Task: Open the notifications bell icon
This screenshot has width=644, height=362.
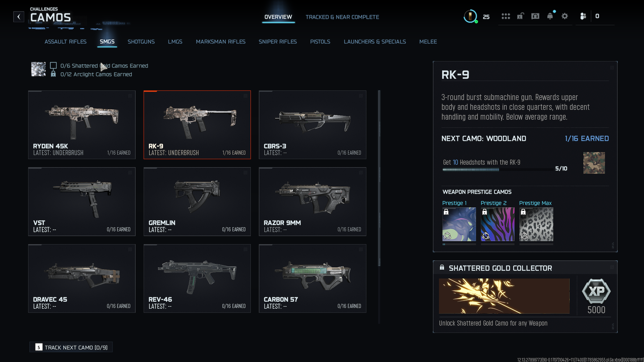Action: coord(550,16)
